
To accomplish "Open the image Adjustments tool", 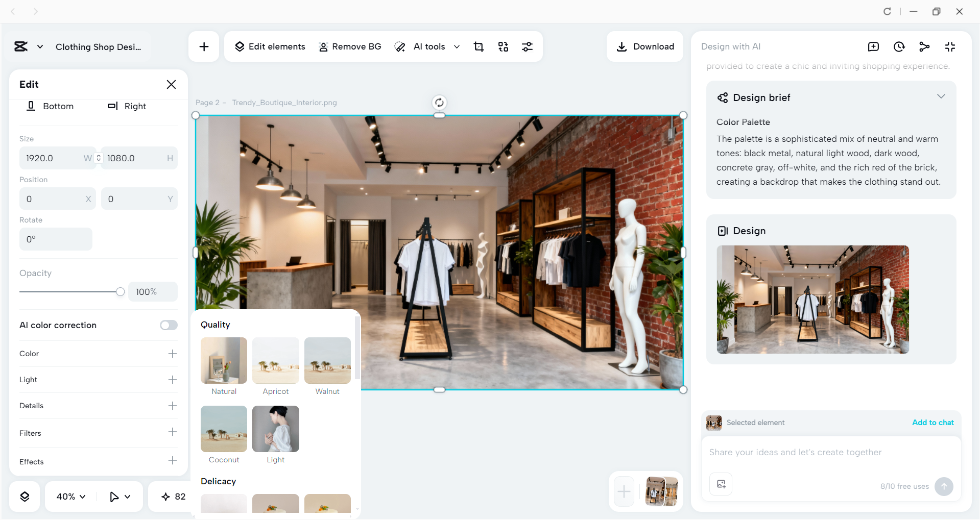I will (x=528, y=46).
